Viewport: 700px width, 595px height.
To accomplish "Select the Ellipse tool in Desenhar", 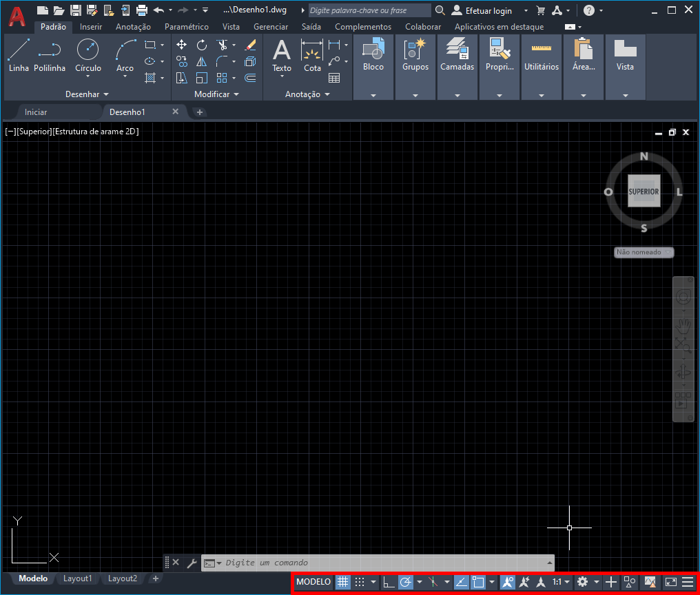I will tap(150, 61).
